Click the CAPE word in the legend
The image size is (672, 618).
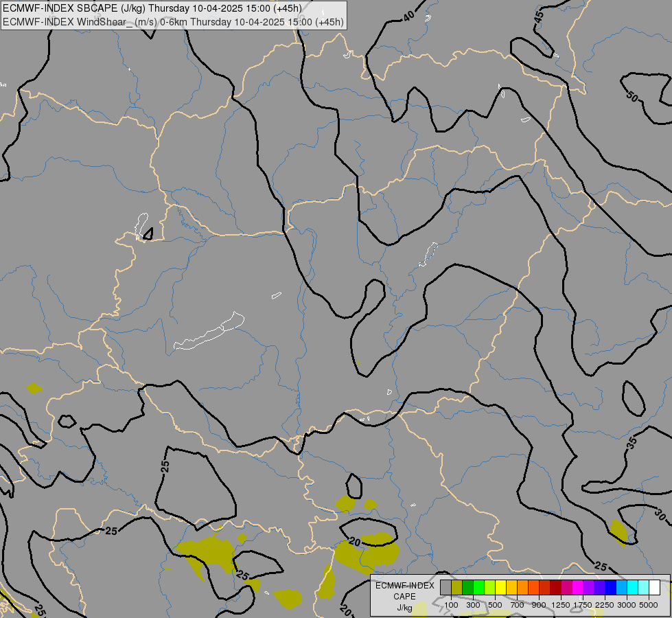(x=404, y=597)
